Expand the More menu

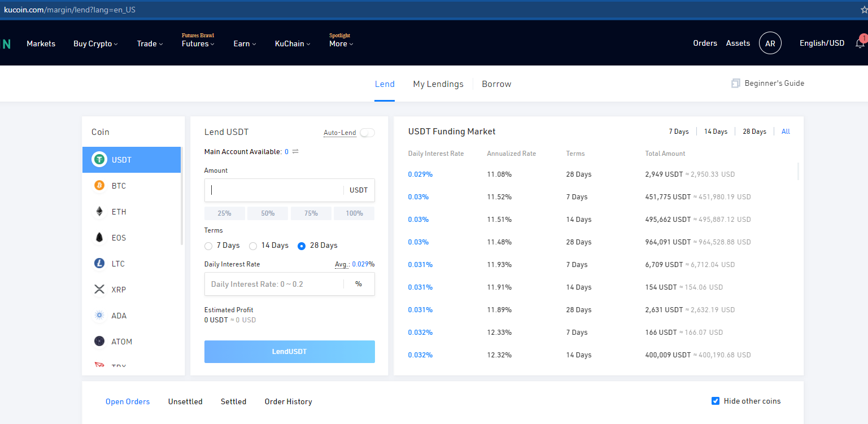pyautogui.click(x=341, y=43)
